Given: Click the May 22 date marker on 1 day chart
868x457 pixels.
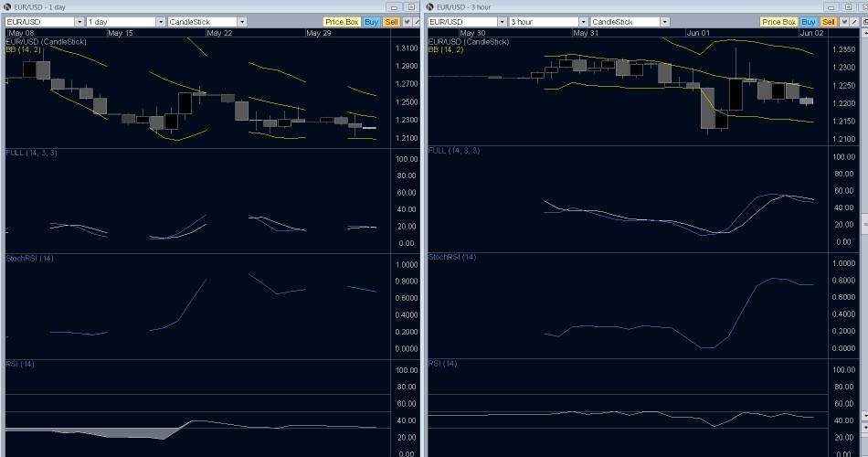Looking at the screenshot, I should (x=219, y=33).
